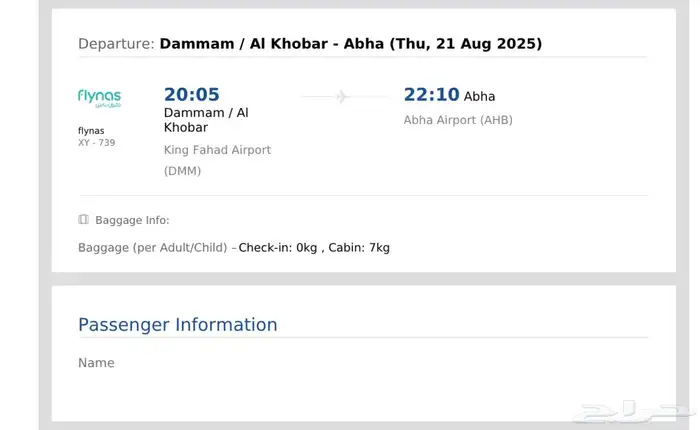Click the airplane route arrow icon
700x430 pixels.
341,96
